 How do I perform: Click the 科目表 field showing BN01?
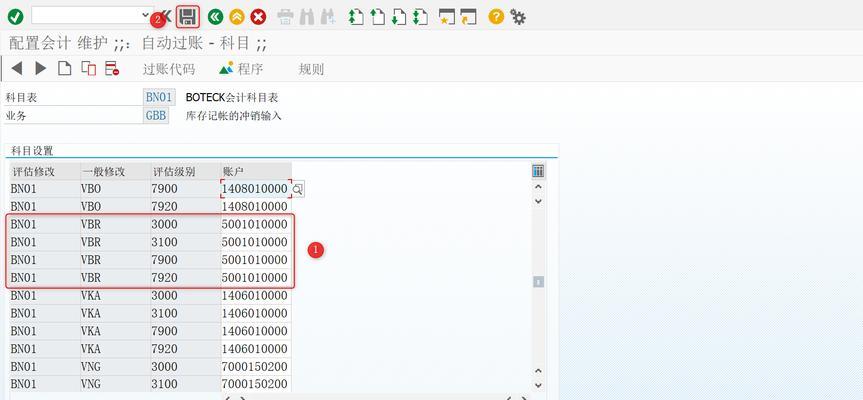pos(159,98)
